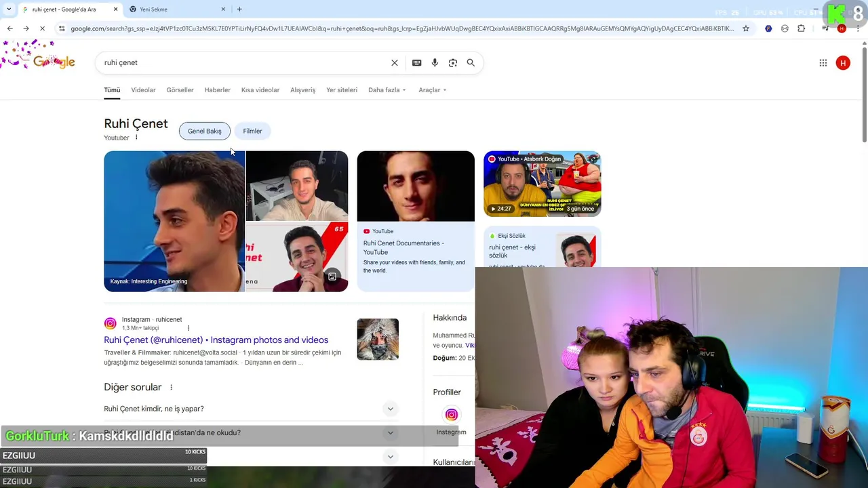The image size is (868, 488).
Task: Switch to the Yer siteleri tab
Action: [x=341, y=90]
